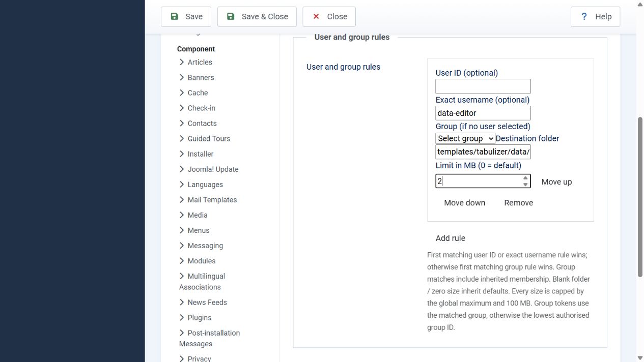Viewport: 644px width, 362px height.
Task: Click Add rule
Action: click(x=450, y=238)
